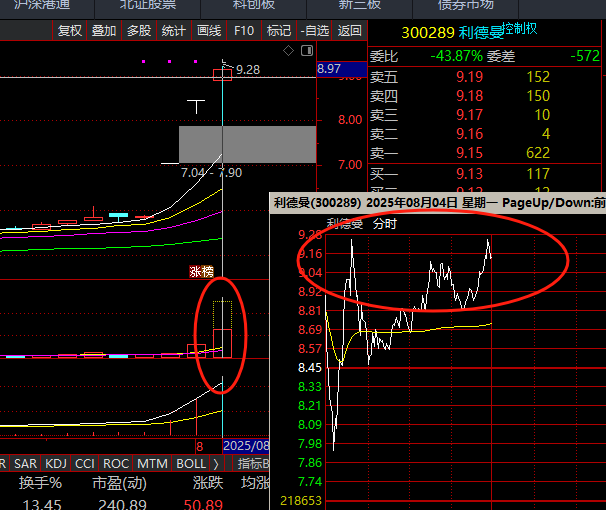Click the 卖一 volume 622

click(538, 153)
